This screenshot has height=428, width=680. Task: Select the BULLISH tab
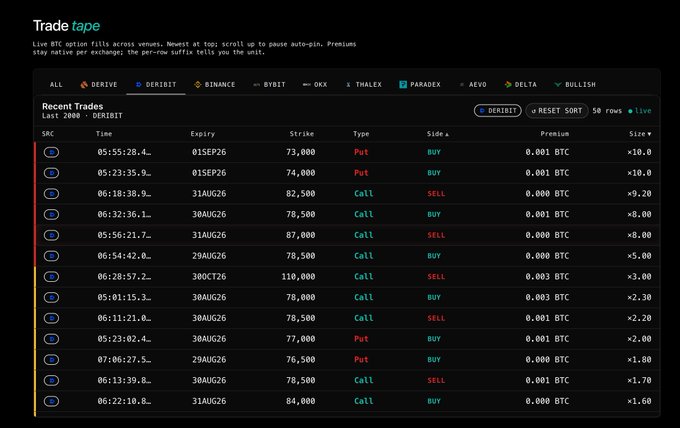(575, 85)
